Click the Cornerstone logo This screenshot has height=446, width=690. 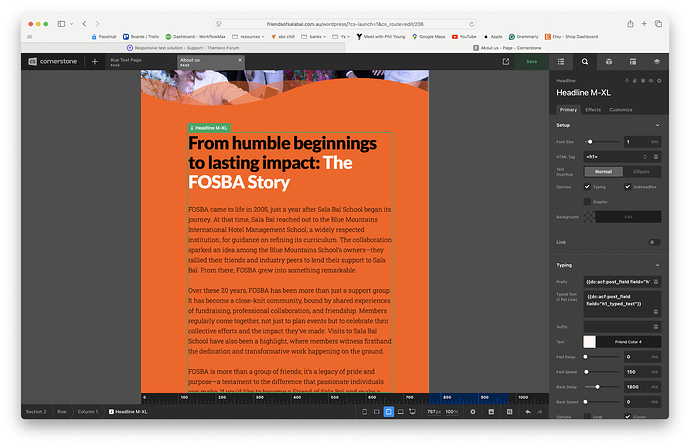click(52, 62)
